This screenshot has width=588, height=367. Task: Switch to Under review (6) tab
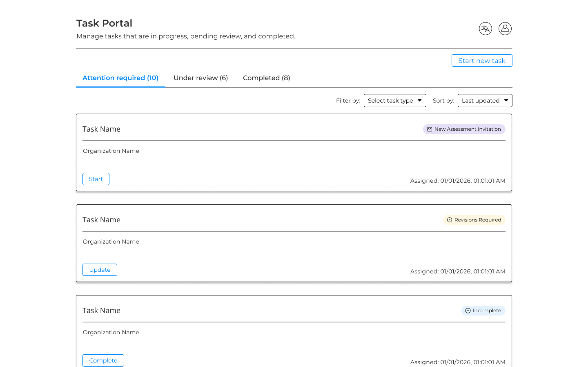pos(200,78)
